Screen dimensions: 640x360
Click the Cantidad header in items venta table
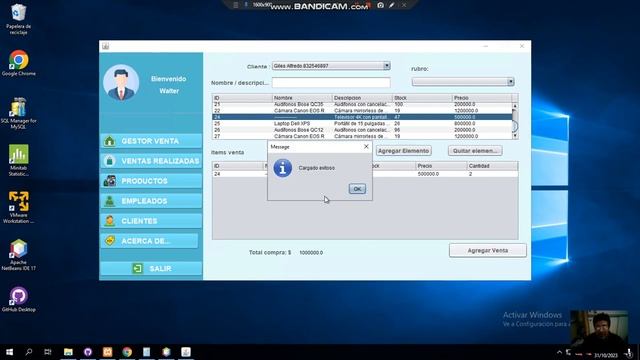tap(492, 166)
